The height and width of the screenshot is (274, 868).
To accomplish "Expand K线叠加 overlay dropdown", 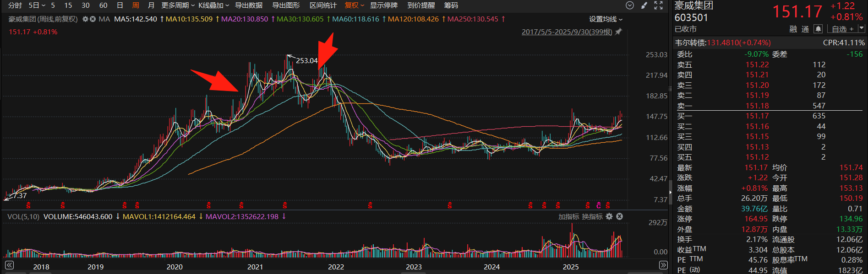I will point(213,5).
